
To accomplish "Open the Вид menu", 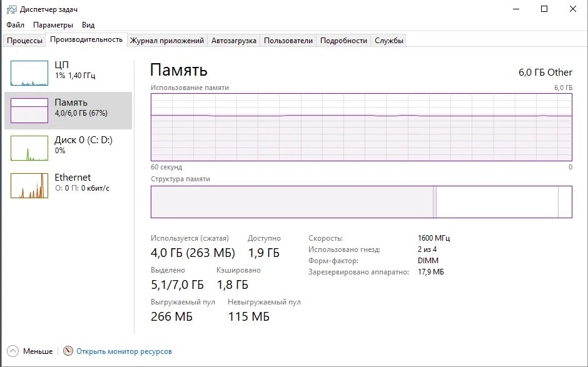I will [88, 25].
